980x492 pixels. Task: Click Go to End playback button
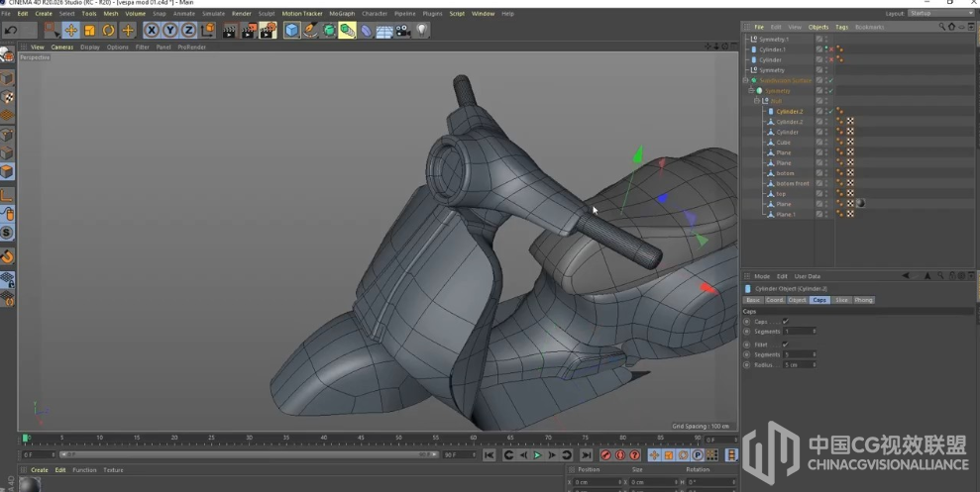(586, 455)
